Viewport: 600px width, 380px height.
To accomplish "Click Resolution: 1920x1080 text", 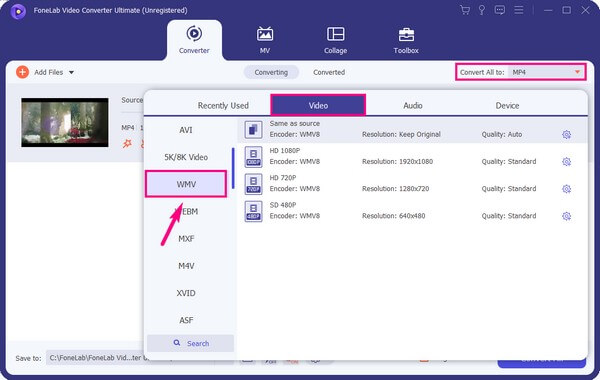I will click(397, 161).
